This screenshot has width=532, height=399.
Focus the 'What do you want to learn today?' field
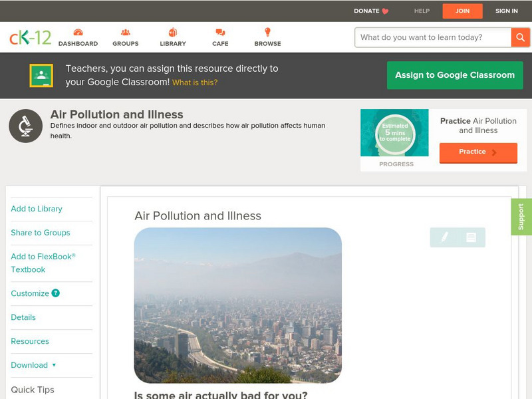433,37
